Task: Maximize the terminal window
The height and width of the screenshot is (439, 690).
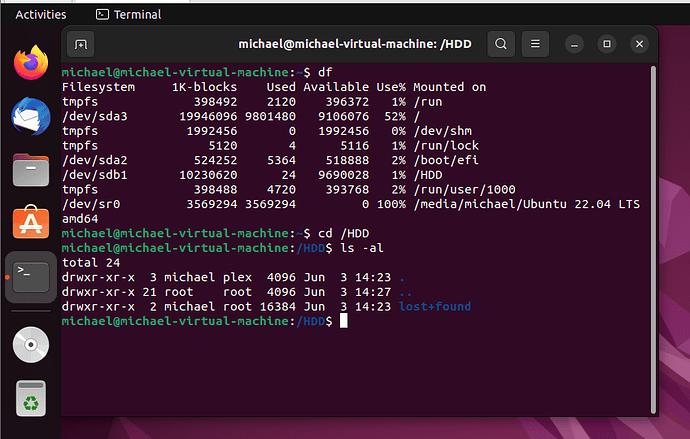Action: 607,44
